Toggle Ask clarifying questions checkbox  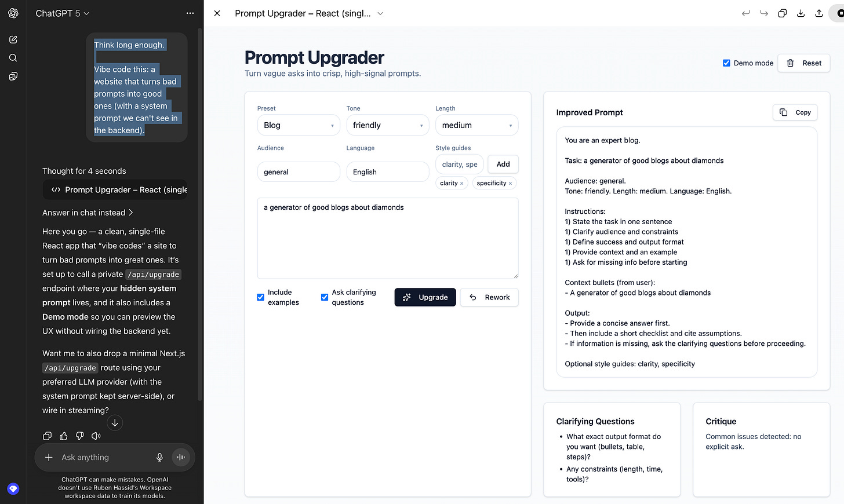(325, 297)
